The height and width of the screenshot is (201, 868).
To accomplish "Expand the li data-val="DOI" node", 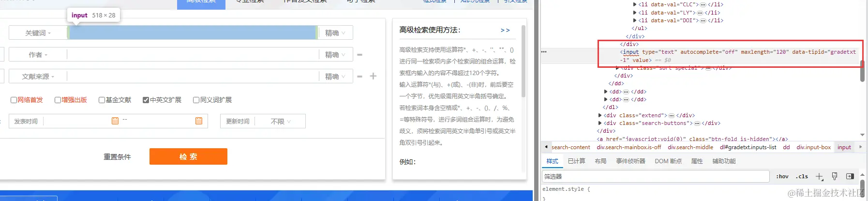I will [635, 20].
